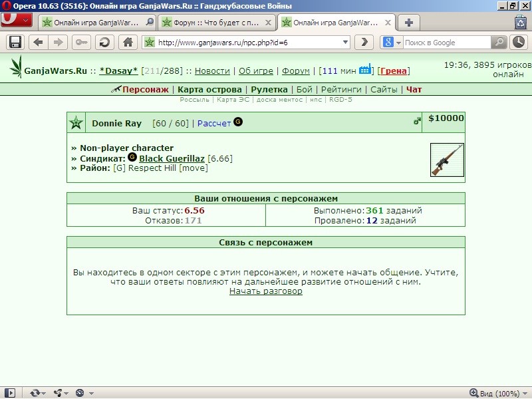532x399 pixels.
Task: Open the Opera Turbo icon in status bar
Action: pyautogui.click(x=80, y=393)
